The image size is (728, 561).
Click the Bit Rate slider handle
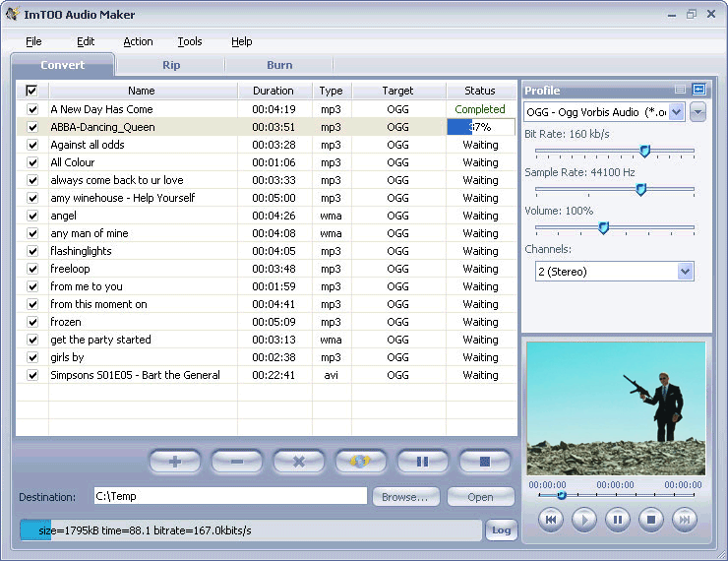(644, 151)
